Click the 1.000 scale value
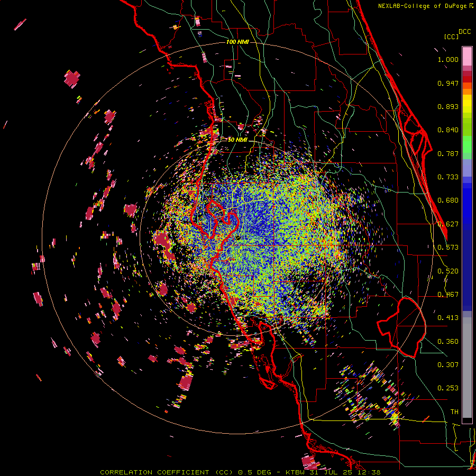The image size is (476, 476). [448, 59]
